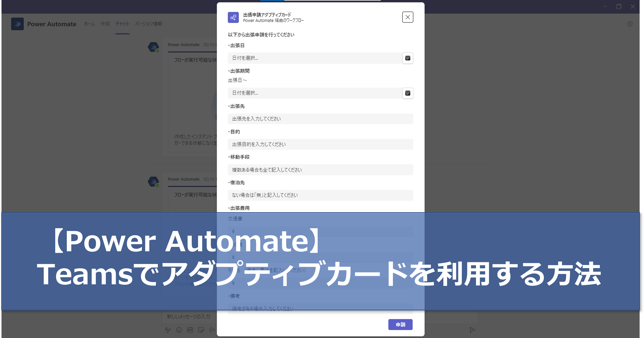
Task: Submit the form with 申請 button
Action: [x=400, y=324]
